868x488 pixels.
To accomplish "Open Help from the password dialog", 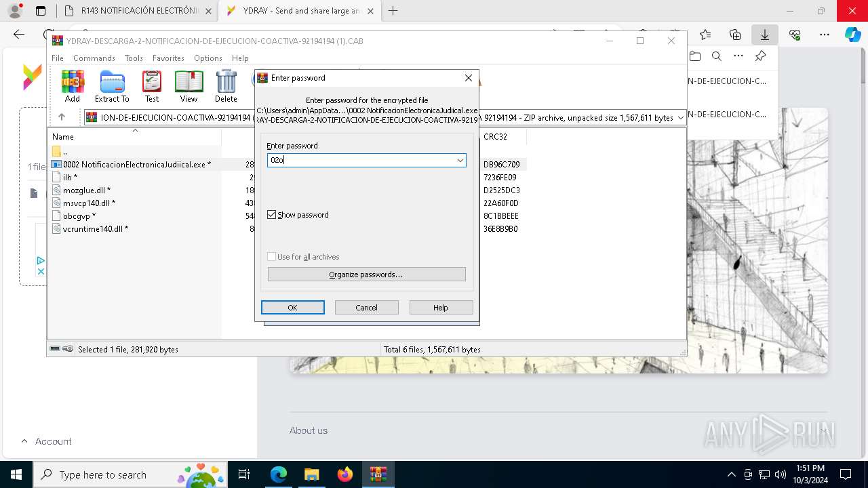I will point(441,308).
